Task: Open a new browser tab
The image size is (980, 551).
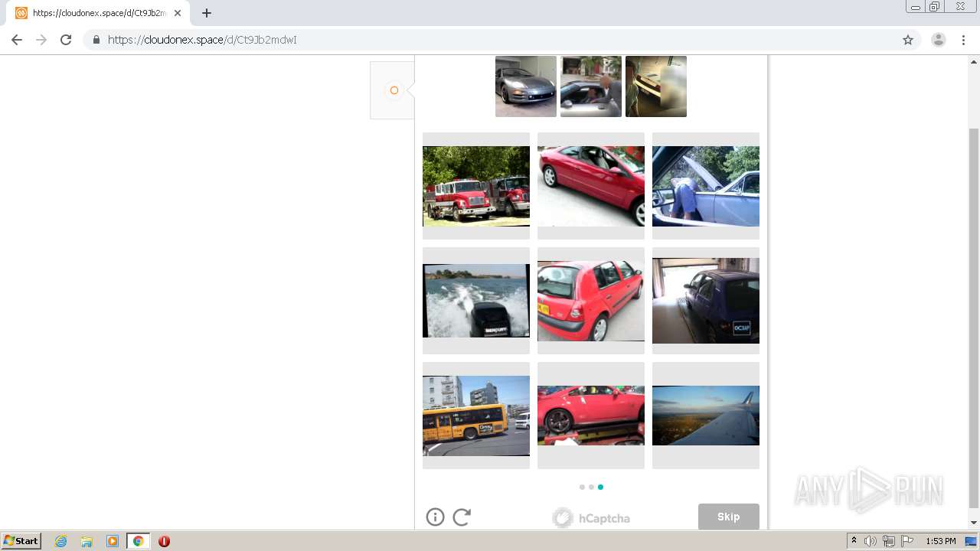Action: click(207, 13)
